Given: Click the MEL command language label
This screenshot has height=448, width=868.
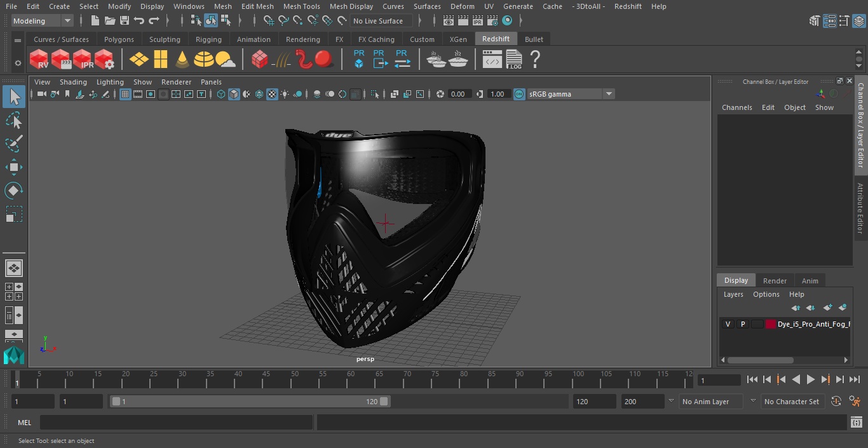Looking at the screenshot, I should tap(24, 423).
